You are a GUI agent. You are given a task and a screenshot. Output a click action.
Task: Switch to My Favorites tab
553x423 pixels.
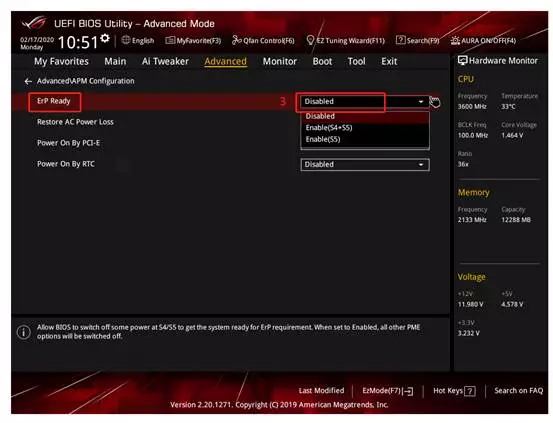tap(61, 61)
